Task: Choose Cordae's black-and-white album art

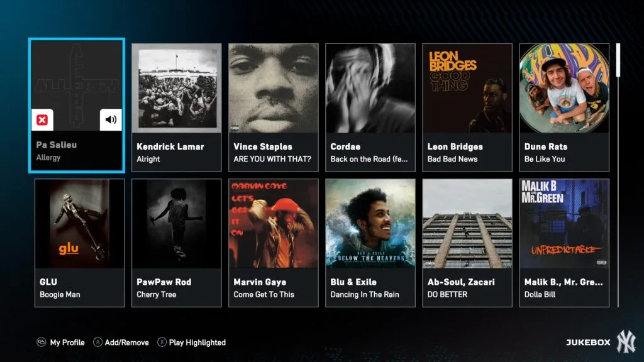Action: click(370, 88)
